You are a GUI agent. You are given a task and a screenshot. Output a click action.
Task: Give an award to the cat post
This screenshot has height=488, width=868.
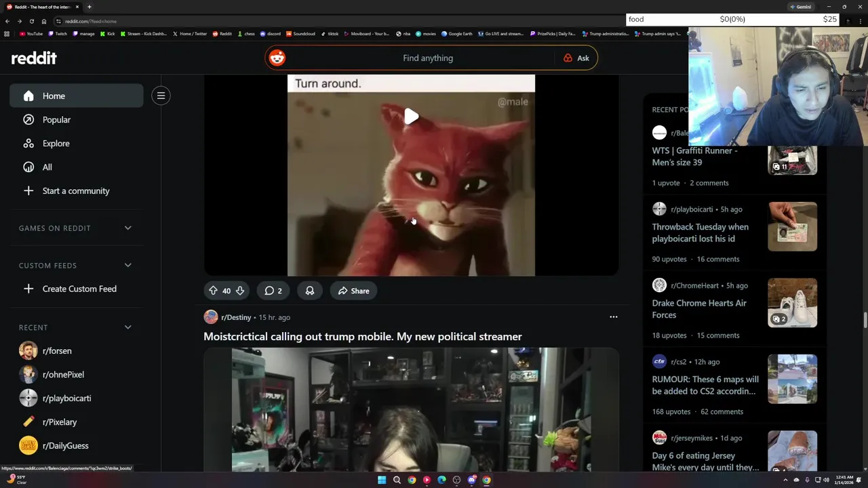pos(309,291)
